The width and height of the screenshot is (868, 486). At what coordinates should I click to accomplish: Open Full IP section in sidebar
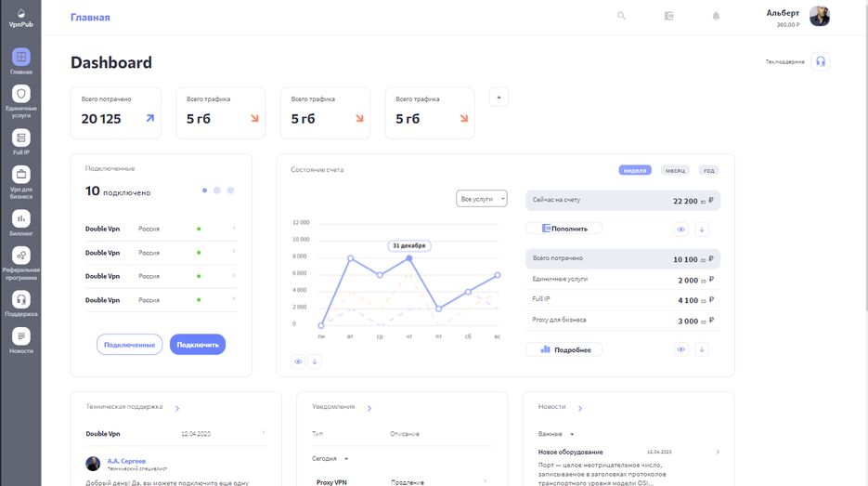(x=21, y=138)
